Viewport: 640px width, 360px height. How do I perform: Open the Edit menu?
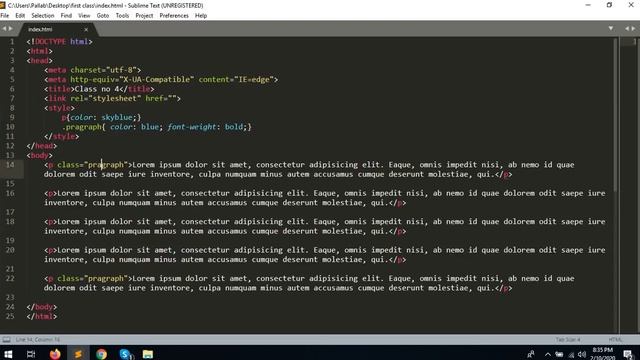(x=20, y=16)
